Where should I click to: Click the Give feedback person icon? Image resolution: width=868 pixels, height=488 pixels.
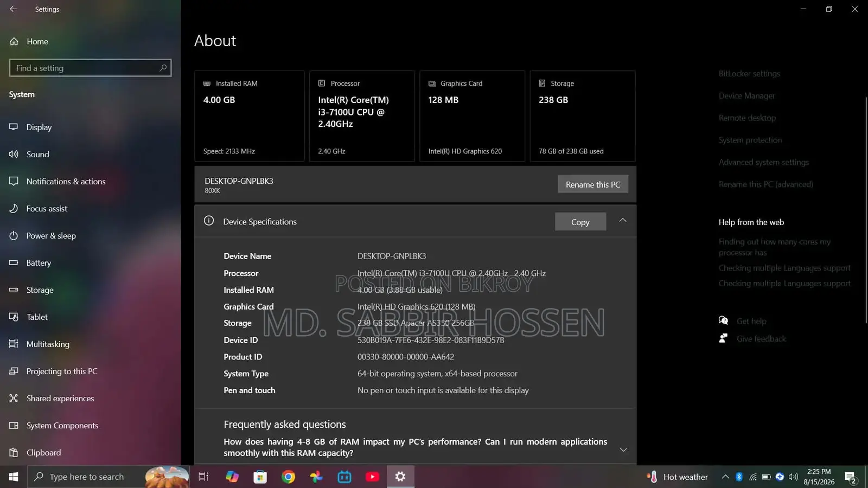(723, 338)
